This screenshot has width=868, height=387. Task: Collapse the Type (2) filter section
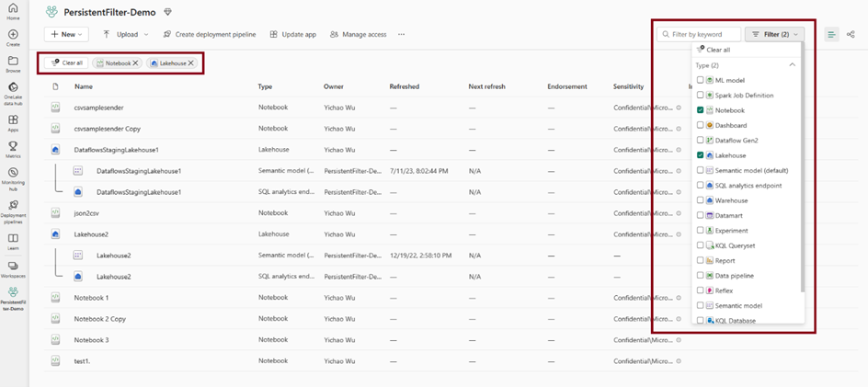coord(793,64)
